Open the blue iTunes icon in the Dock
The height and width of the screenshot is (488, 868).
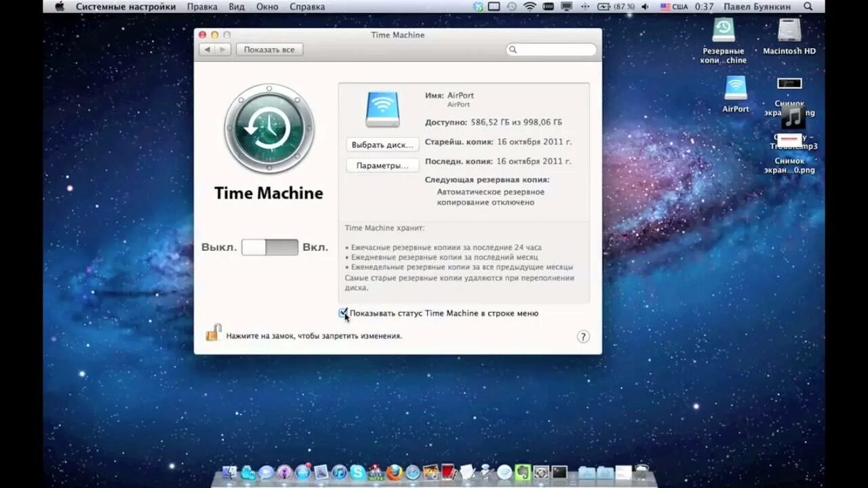340,472
